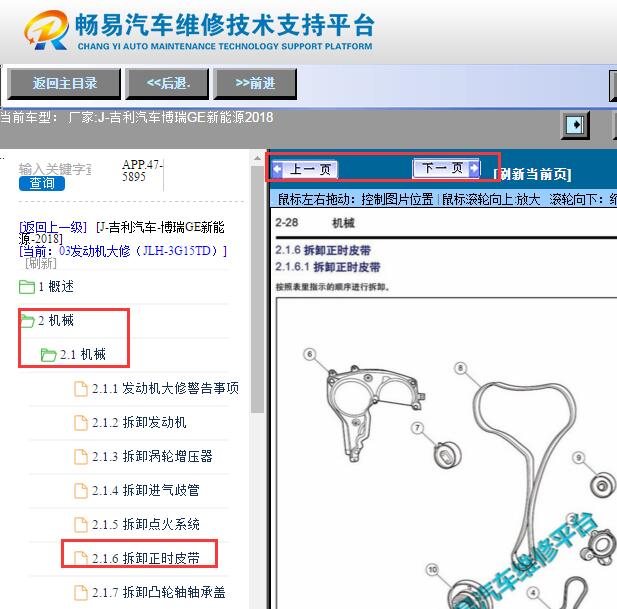Click the panel toggle arrow icon at right

[x=575, y=125]
